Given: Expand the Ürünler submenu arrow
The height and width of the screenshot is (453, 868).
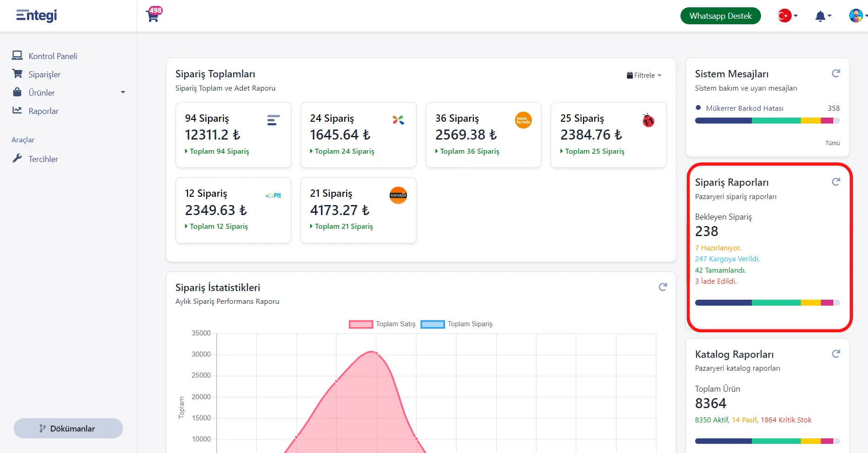Looking at the screenshot, I should [x=123, y=92].
